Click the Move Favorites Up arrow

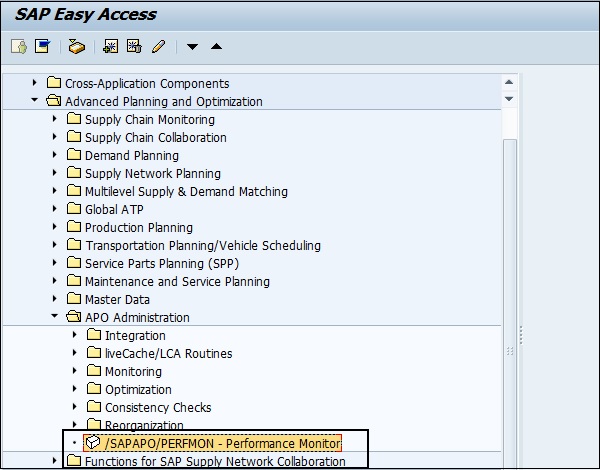[216, 47]
